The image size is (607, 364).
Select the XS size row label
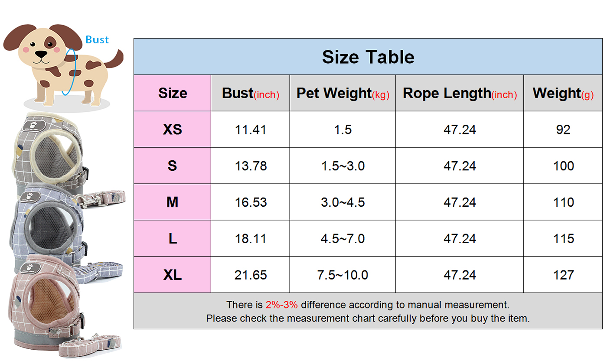point(173,130)
